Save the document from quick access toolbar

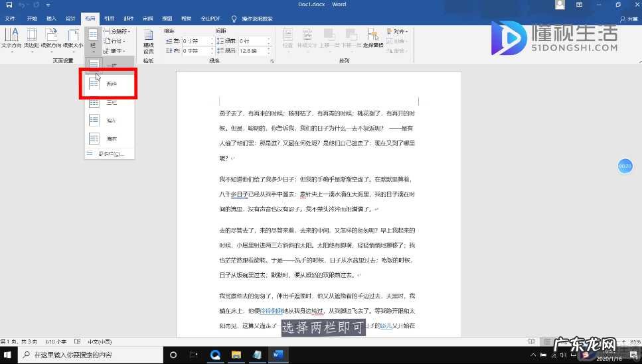[9, 5]
